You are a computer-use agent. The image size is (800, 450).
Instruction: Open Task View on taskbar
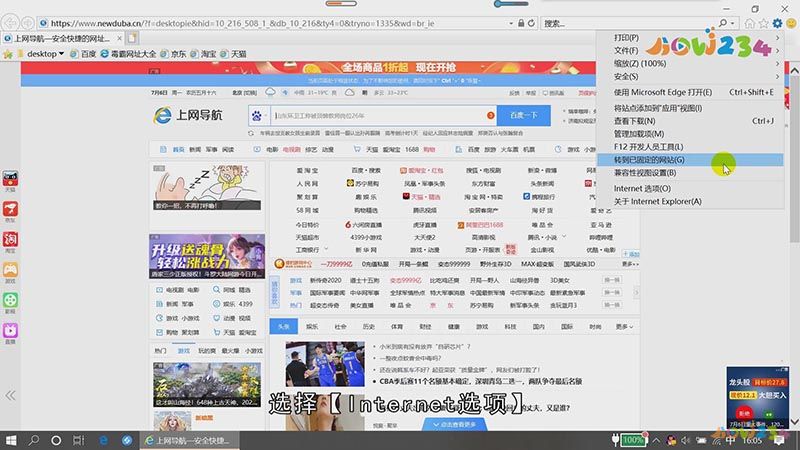point(79,440)
